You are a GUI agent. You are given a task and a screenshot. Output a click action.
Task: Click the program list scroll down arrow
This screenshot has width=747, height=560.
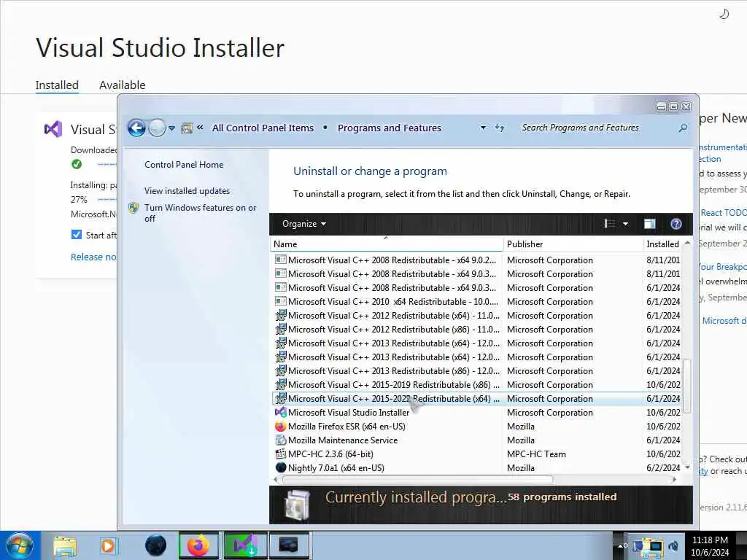[687, 467]
